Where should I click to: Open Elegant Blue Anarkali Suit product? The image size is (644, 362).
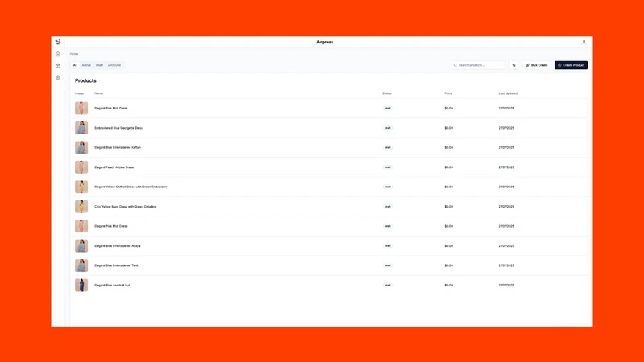tap(112, 286)
